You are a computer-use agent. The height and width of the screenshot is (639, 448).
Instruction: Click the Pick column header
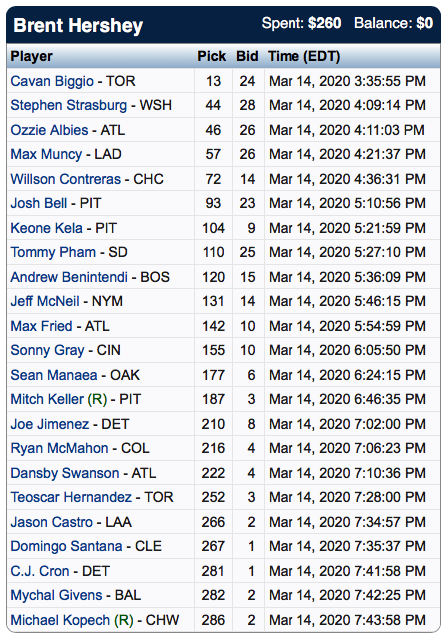tap(212, 56)
